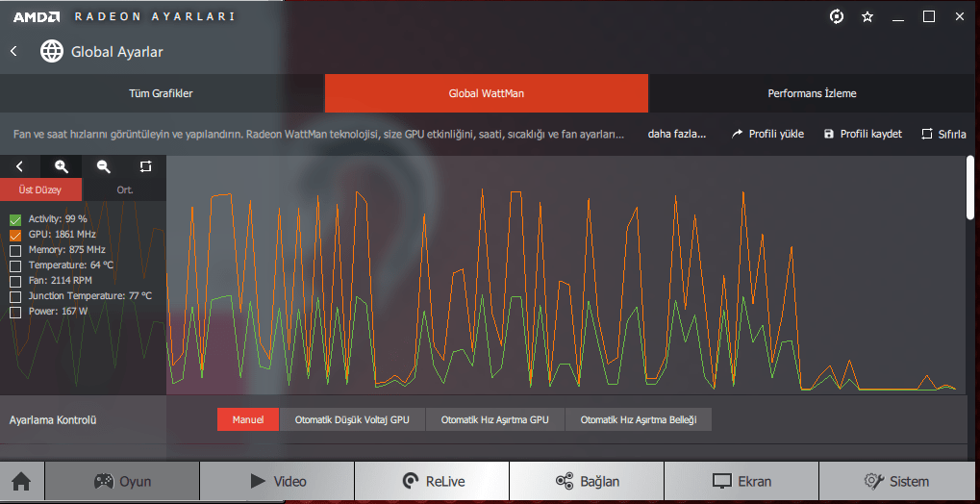The height and width of the screenshot is (504, 980).
Task: Open the ReLive section
Action: [432, 482]
